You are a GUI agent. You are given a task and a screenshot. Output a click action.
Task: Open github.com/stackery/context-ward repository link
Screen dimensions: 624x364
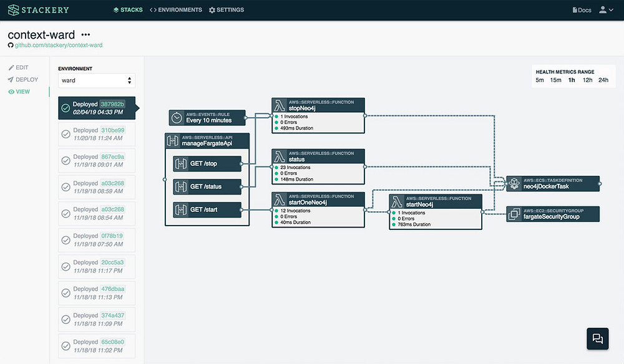(59, 45)
